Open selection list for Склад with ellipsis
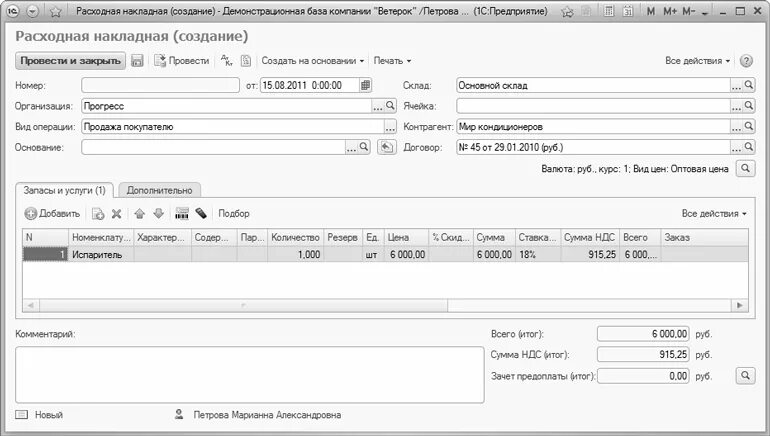 tap(736, 86)
